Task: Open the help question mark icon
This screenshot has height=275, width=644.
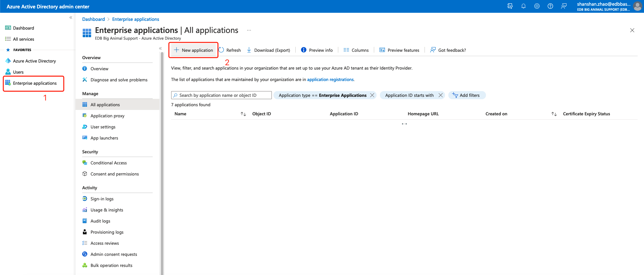Action: click(550, 6)
